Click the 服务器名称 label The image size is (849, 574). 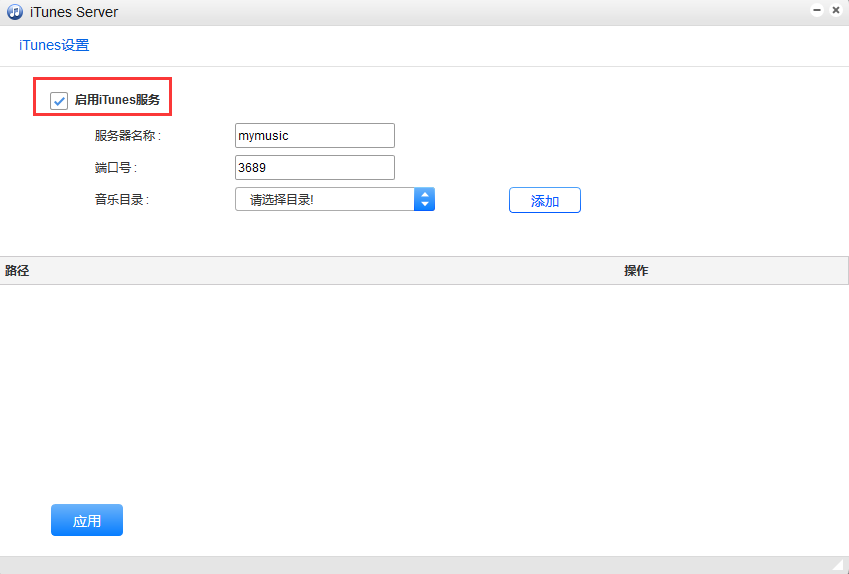click(x=128, y=135)
